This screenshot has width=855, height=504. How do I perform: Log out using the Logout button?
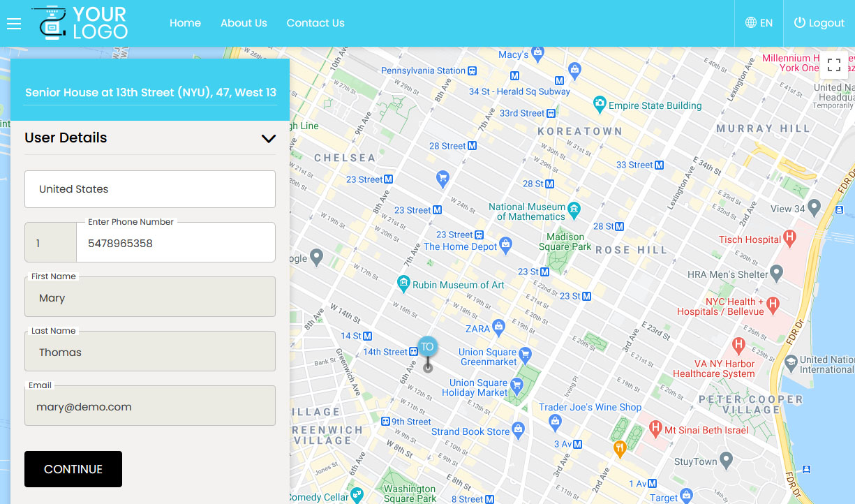(819, 23)
